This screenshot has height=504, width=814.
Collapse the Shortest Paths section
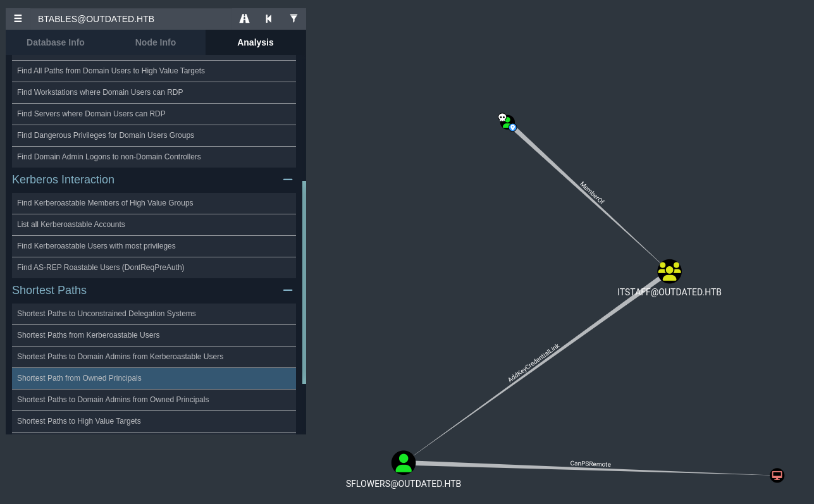288,290
